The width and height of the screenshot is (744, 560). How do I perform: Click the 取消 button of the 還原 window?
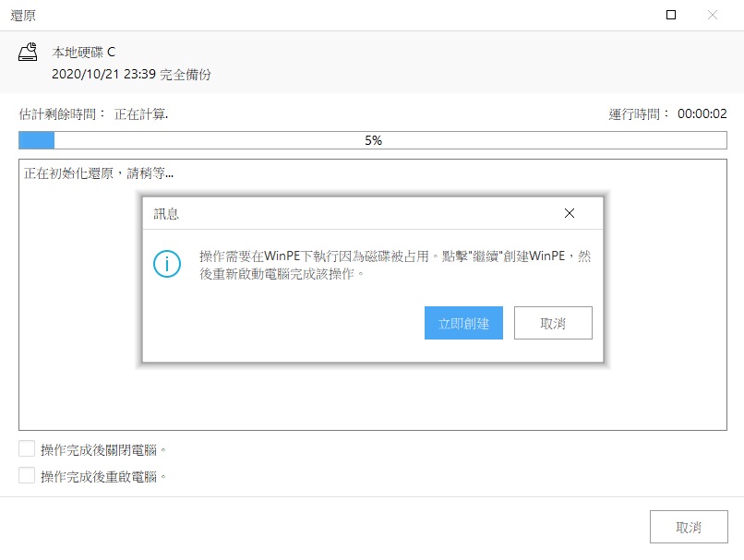click(689, 527)
